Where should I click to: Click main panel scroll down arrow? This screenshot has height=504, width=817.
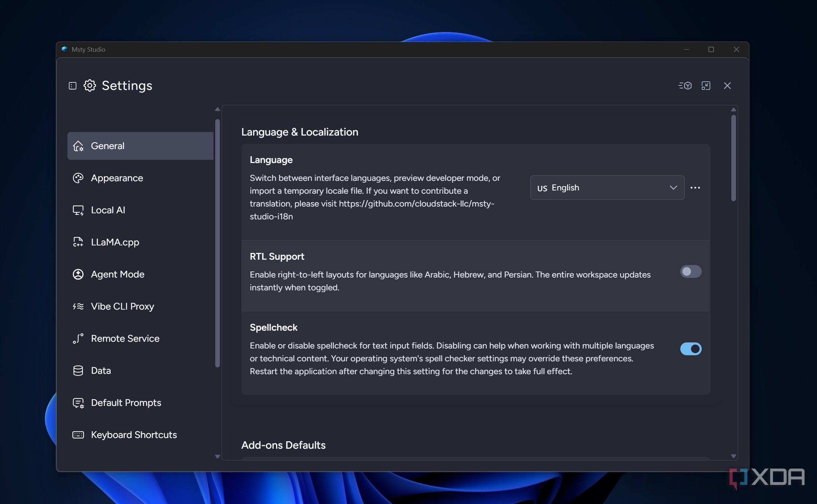tap(733, 456)
